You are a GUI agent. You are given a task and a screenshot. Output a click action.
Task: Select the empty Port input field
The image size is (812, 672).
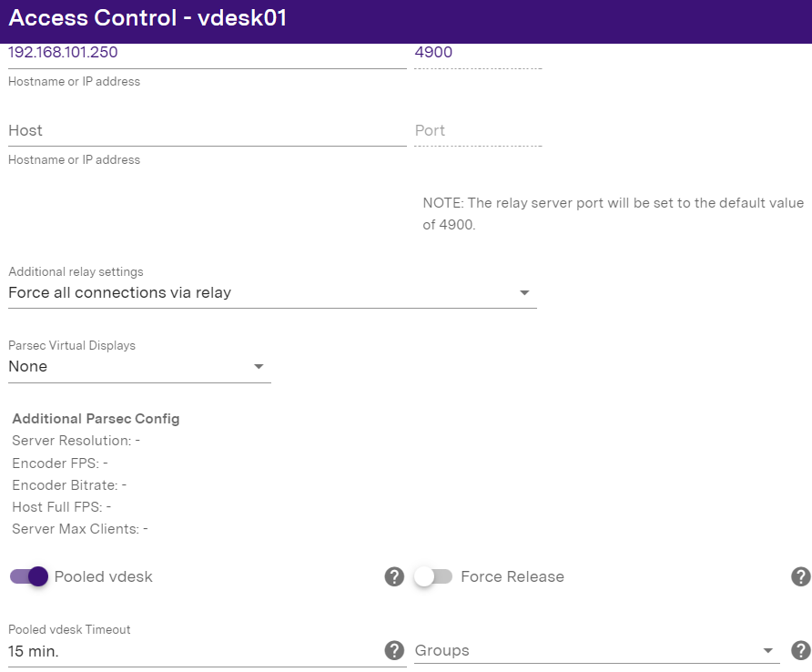[x=478, y=131]
